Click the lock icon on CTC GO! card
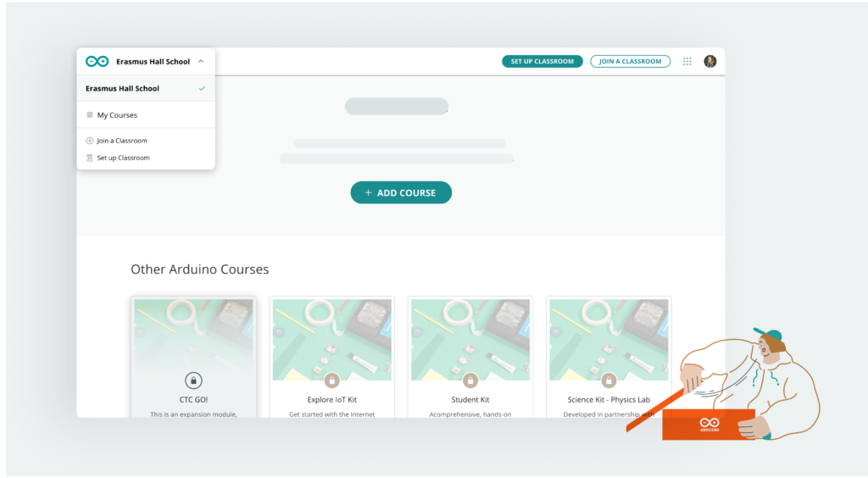Viewport: 868px width, 478px height. coord(194,381)
